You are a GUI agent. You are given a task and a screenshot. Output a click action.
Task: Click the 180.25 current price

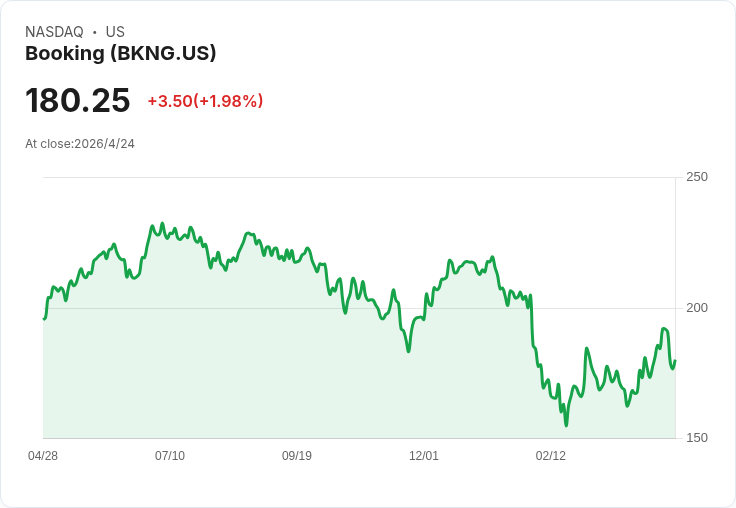click(x=77, y=100)
